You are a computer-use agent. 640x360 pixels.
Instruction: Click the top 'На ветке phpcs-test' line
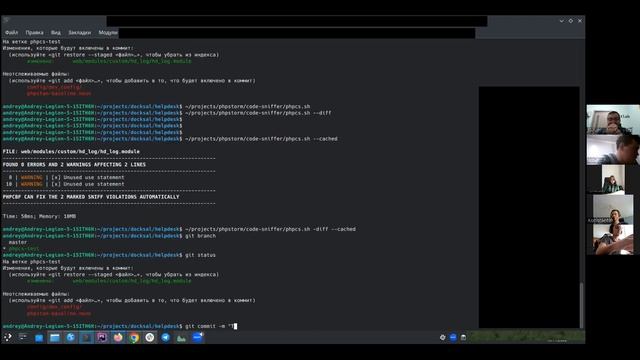(x=31, y=42)
